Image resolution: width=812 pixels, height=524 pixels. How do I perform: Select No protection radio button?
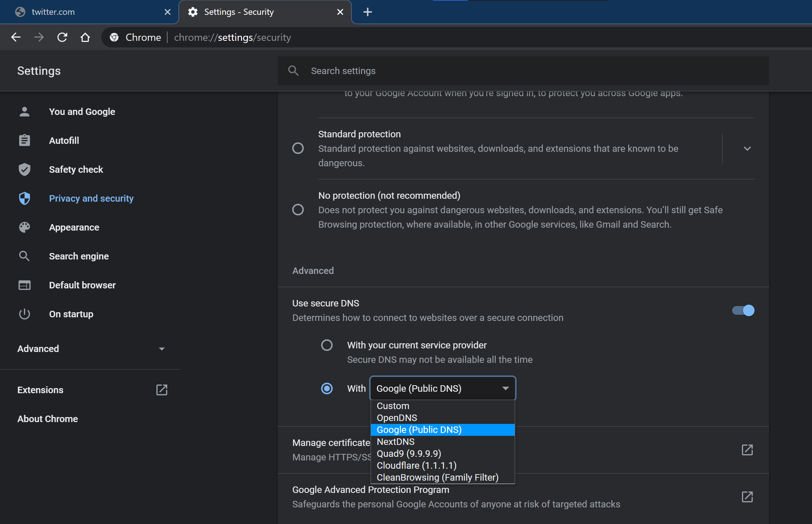298,210
